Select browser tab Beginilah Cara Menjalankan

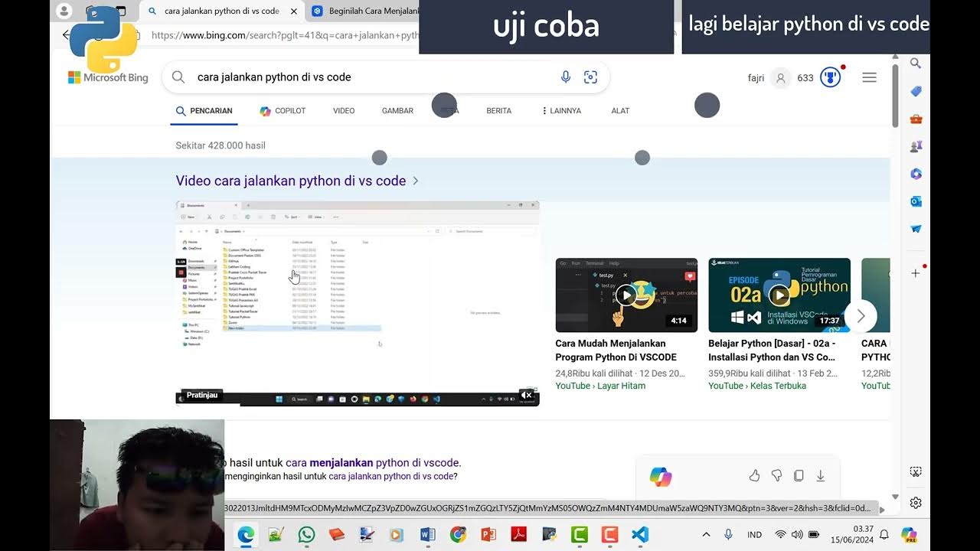[x=364, y=11]
